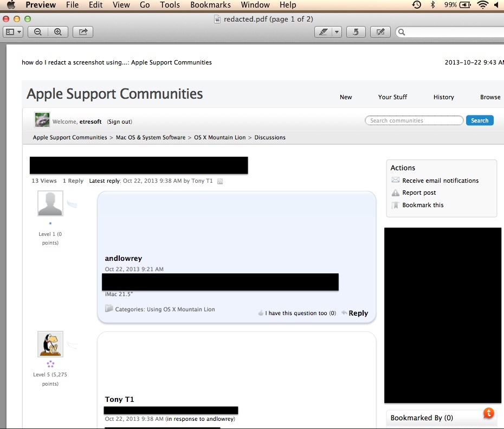
Task: Click the 'Latest reply' text
Action: (105, 181)
